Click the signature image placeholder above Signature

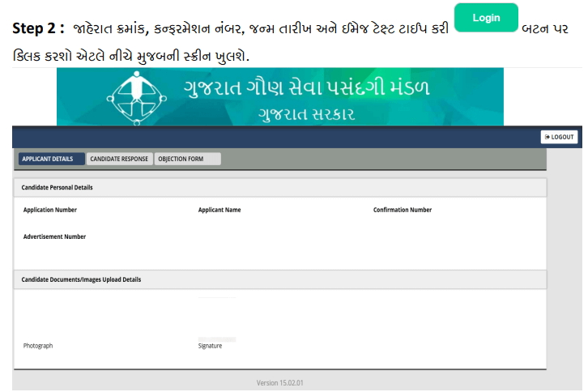tap(217, 339)
